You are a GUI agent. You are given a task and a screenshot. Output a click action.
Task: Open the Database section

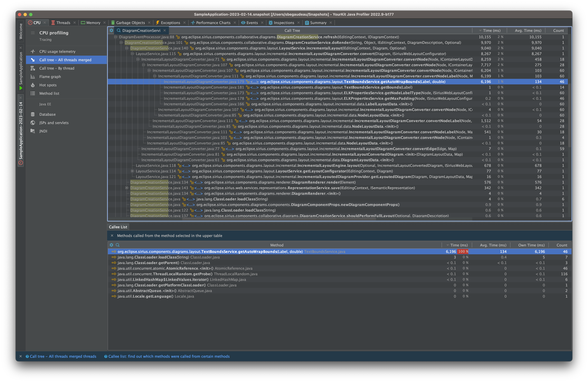coord(47,115)
